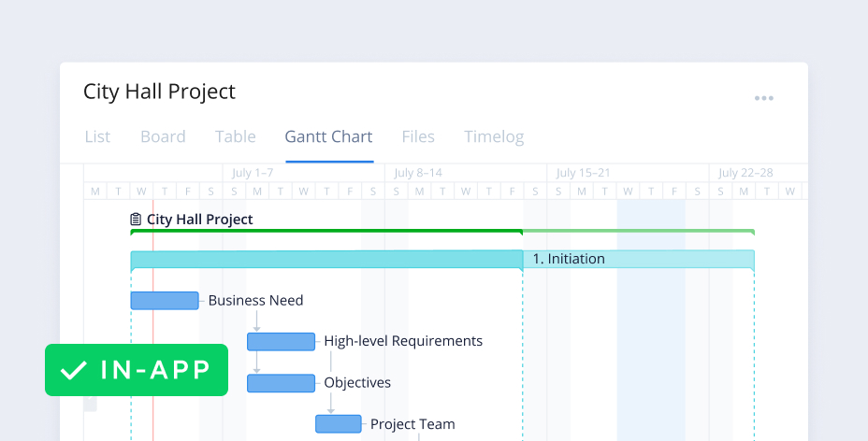Screen dimensions: 868x441
Task: Click the City Hall Project row label
Action: (199, 220)
